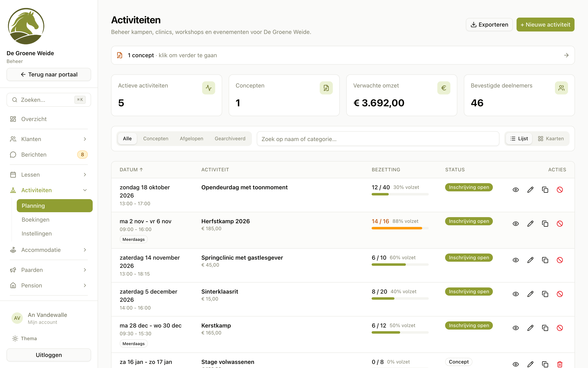Expand the Klanten menu
The width and height of the screenshot is (588, 368).
click(49, 139)
